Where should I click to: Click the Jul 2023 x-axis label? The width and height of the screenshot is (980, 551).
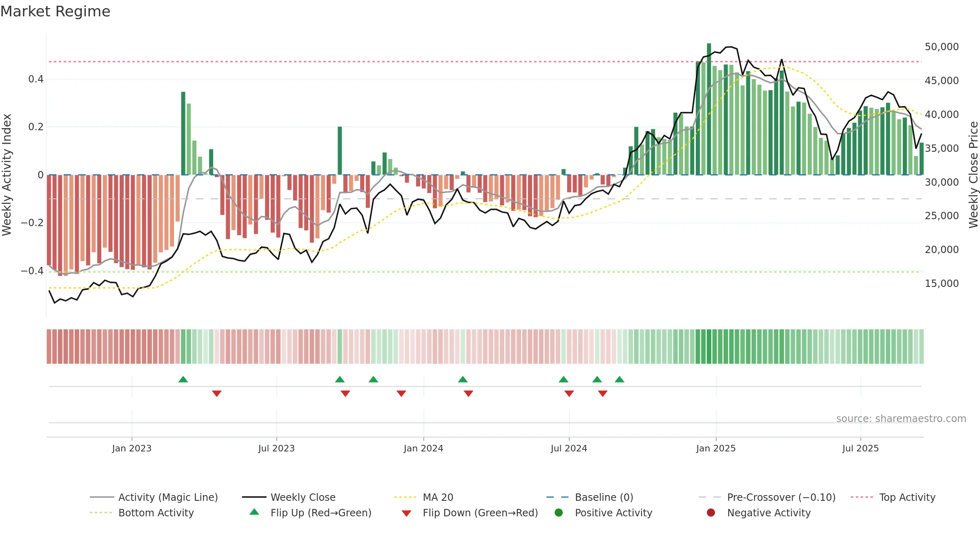[x=276, y=448]
